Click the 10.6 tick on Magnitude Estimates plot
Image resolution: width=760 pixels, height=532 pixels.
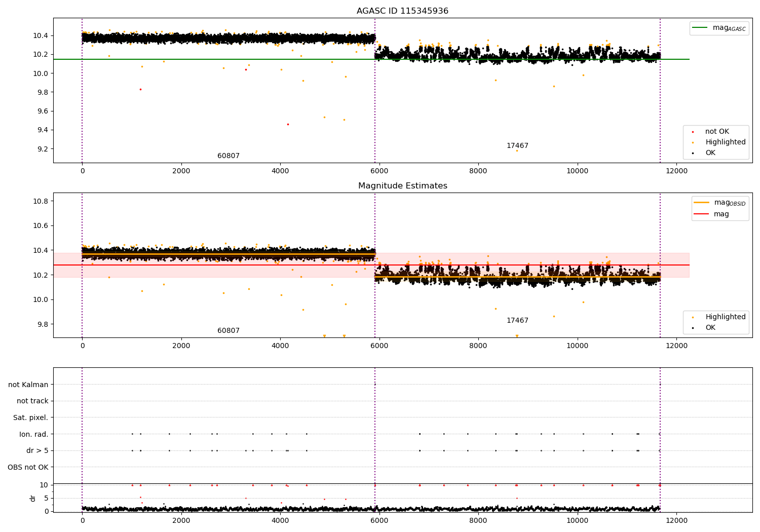coord(40,226)
